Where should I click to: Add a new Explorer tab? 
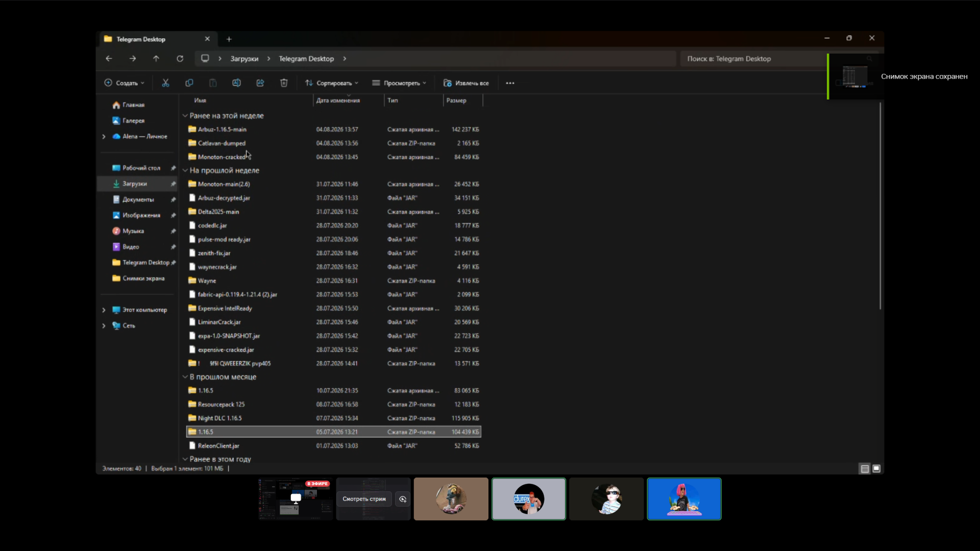(x=229, y=39)
